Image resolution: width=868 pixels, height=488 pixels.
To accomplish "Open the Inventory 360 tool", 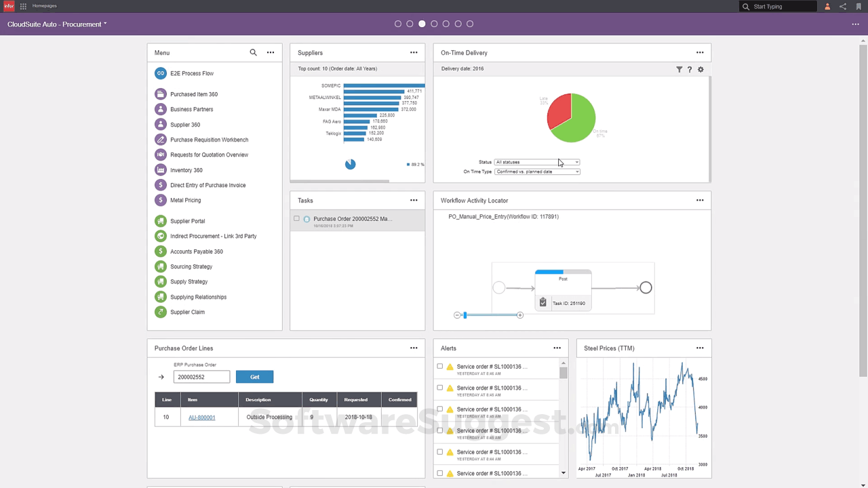I will 186,169.
